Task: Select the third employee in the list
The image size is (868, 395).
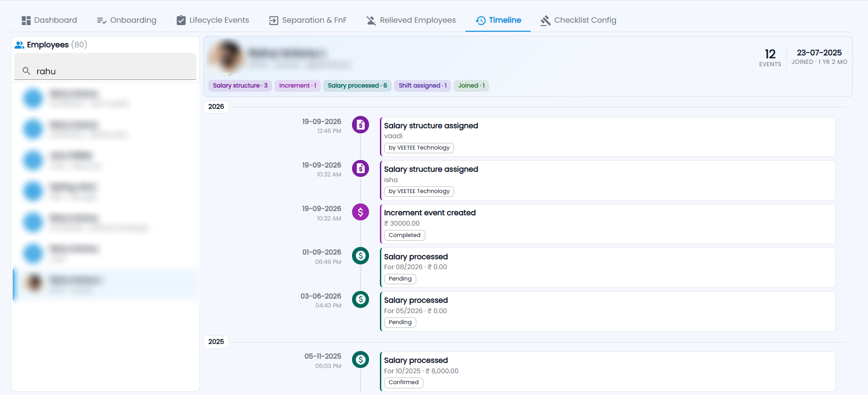Action: 105,160
